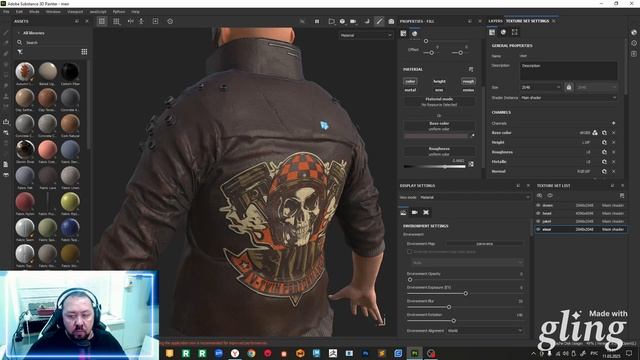Switch to the Layers tab
640x360 pixels.
pyautogui.click(x=496, y=21)
